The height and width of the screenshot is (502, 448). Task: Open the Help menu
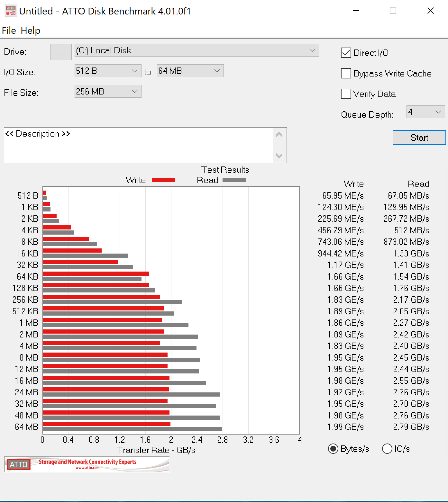coord(31,31)
